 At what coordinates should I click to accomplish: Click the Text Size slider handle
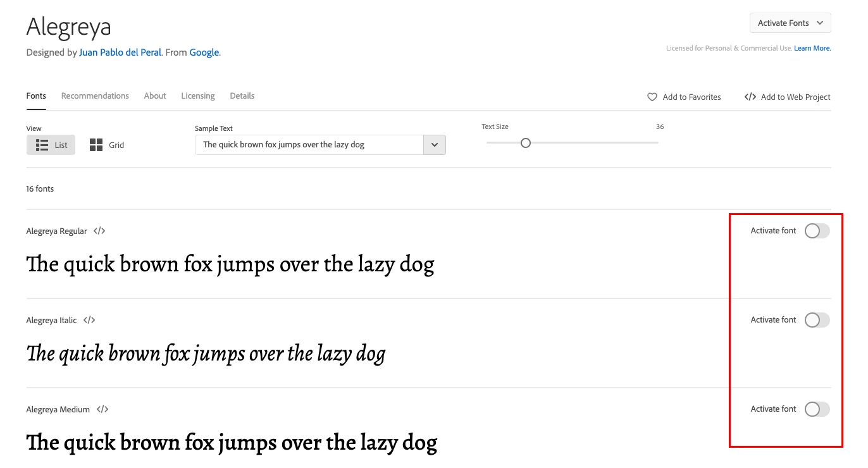point(525,143)
